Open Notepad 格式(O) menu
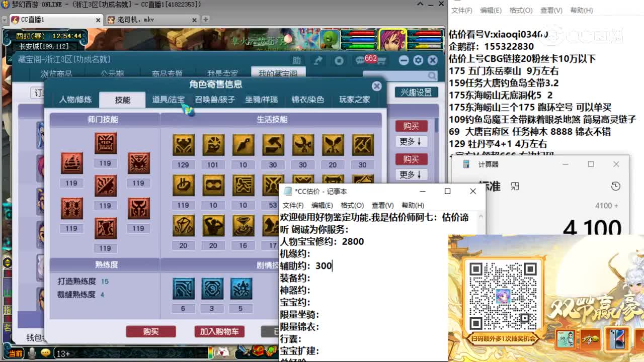The height and width of the screenshot is (362, 644). tap(352, 205)
